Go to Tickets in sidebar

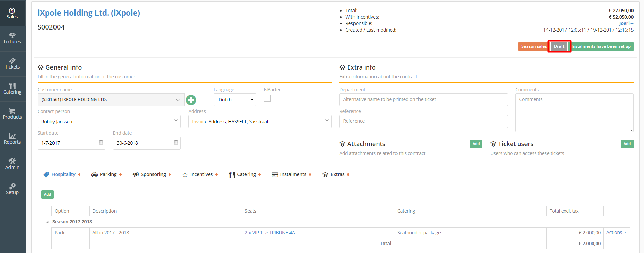click(12, 63)
